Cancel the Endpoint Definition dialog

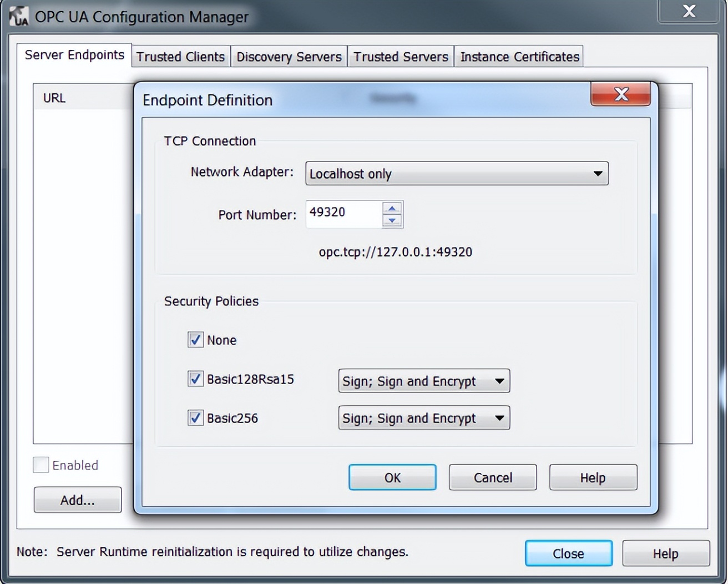point(492,477)
